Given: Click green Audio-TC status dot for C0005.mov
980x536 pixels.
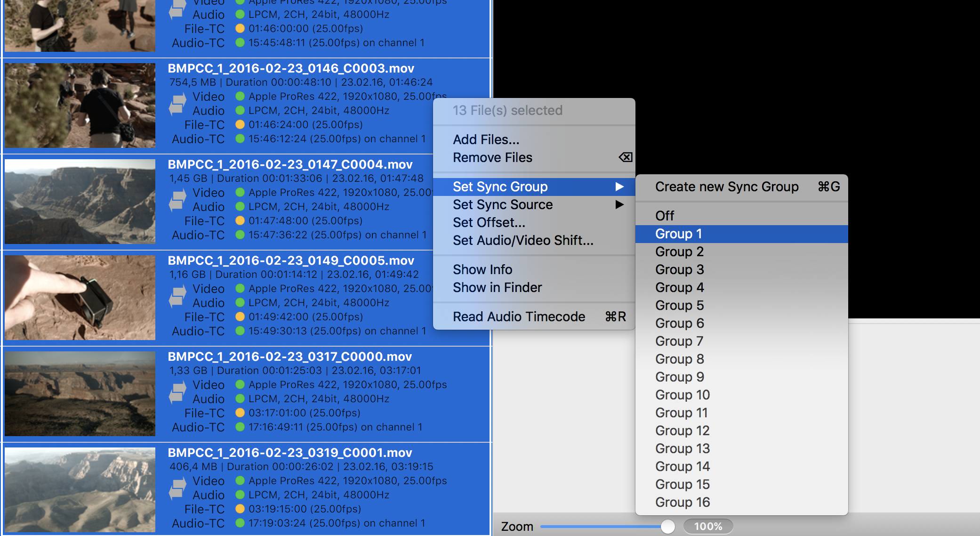Looking at the screenshot, I should pyautogui.click(x=240, y=331).
